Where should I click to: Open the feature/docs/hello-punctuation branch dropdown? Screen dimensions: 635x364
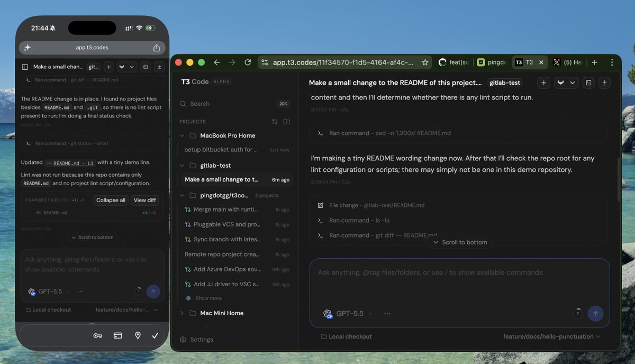pyautogui.click(x=552, y=336)
